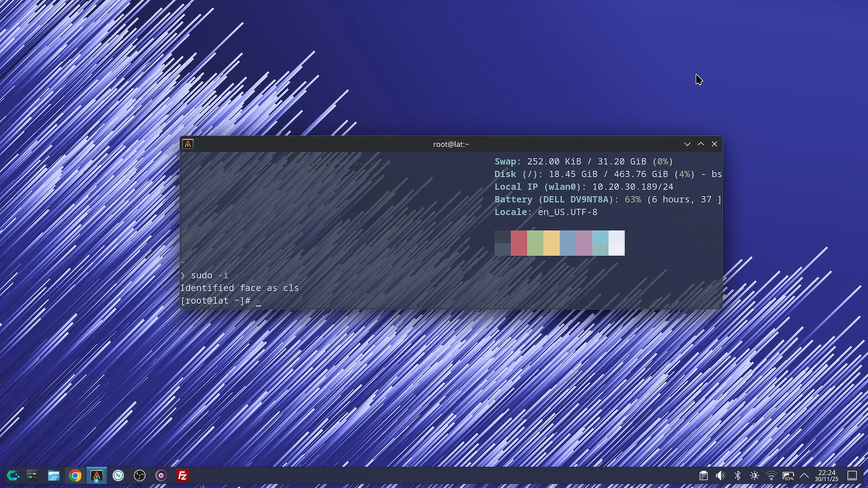868x488 pixels.
Task: Show battery status at 63%
Action: click(788, 476)
